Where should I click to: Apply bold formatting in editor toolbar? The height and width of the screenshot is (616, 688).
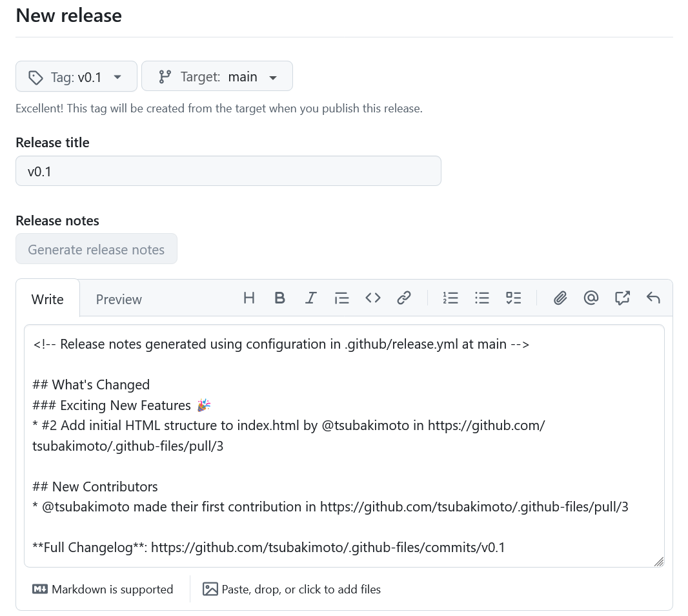pyautogui.click(x=279, y=298)
